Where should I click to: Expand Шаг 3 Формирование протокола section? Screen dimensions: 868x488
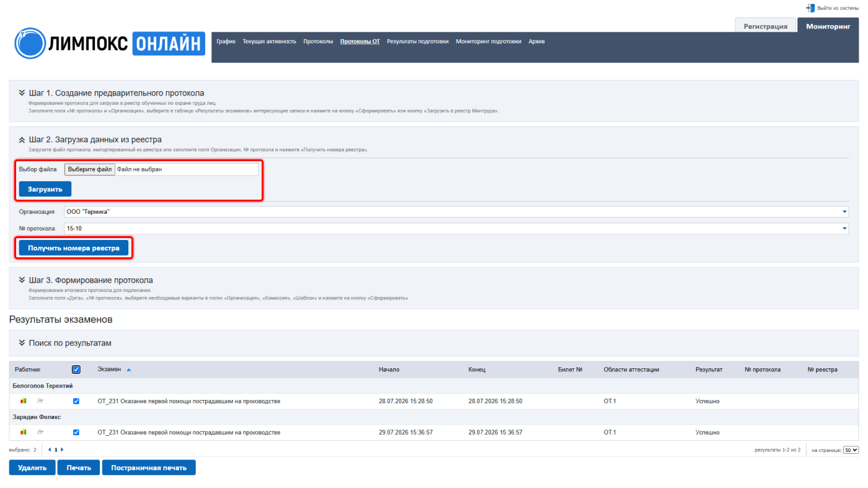(x=22, y=280)
